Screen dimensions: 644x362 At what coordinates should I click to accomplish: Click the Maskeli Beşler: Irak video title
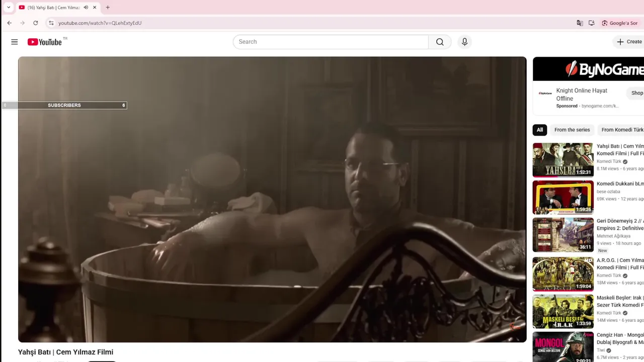coord(620,301)
